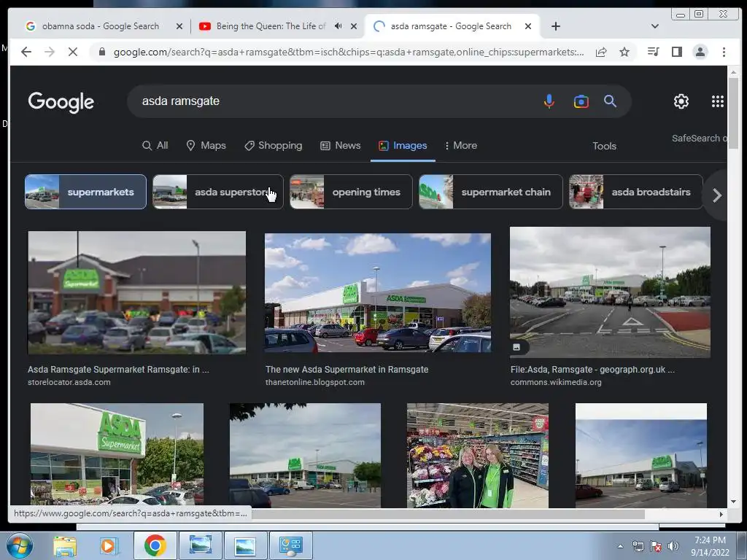The width and height of the screenshot is (747, 560).
Task: Switch to Being the Queen YouTube tab
Action: pos(271,26)
